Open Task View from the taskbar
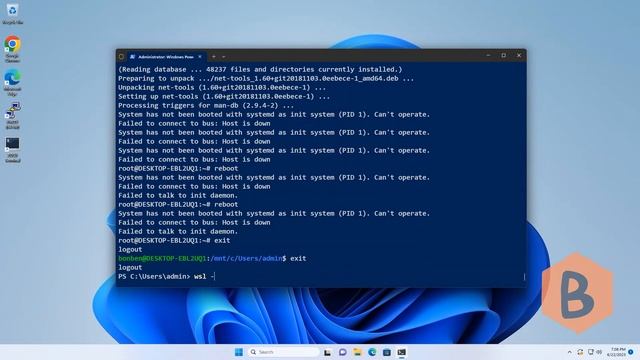 tap(327, 352)
